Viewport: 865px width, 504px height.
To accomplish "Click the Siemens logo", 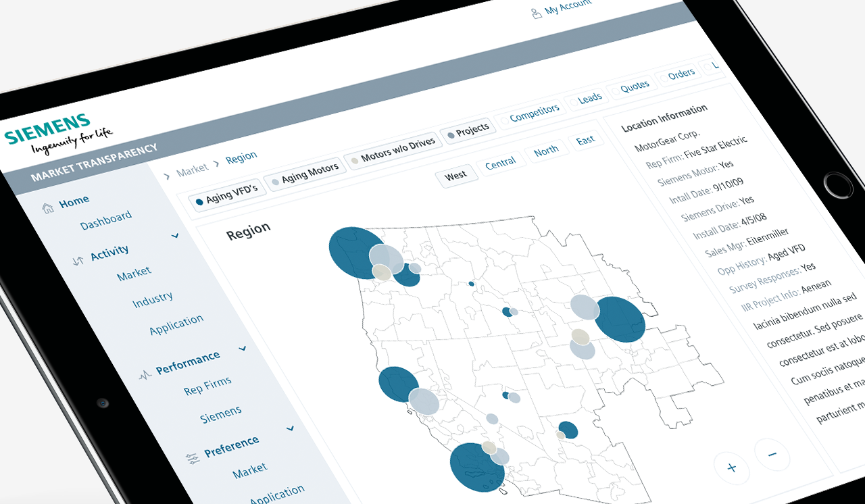I will tap(57, 133).
